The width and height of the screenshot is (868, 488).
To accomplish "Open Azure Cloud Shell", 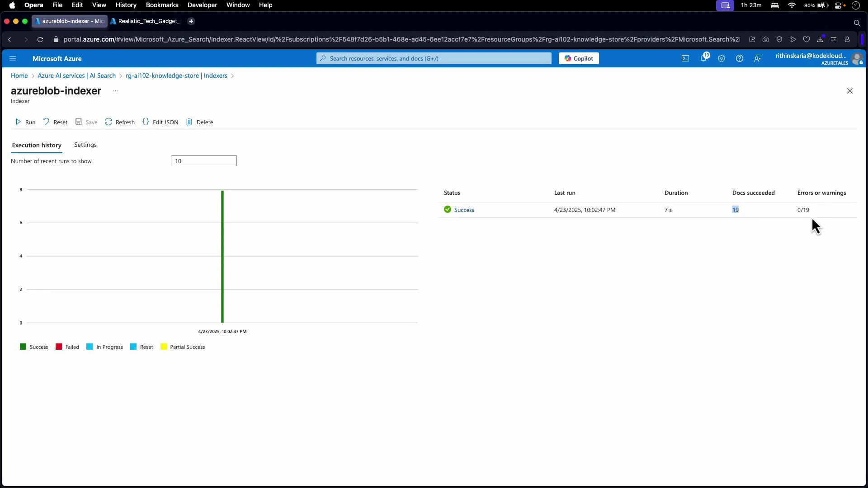I will [x=685, y=58].
